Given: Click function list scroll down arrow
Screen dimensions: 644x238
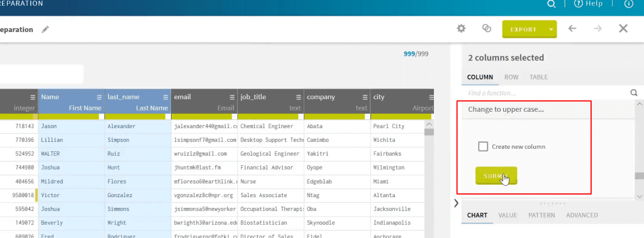Looking at the screenshot, I should tap(639, 196).
